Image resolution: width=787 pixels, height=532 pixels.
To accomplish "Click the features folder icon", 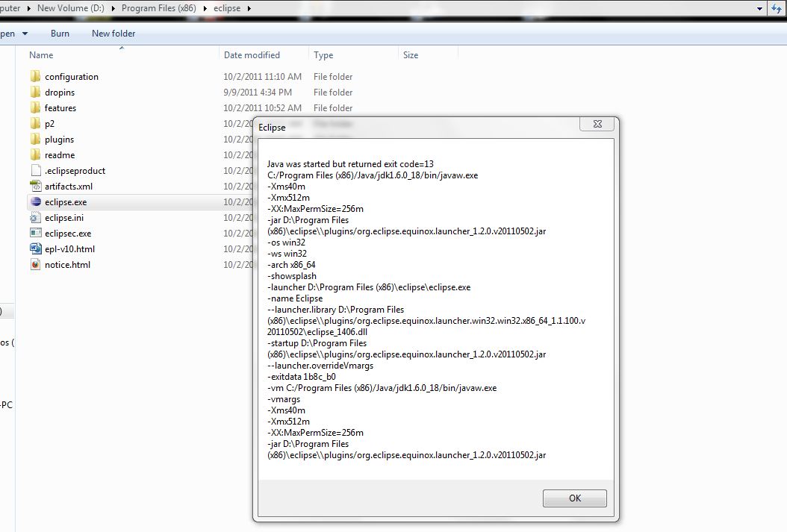I will (x=35, y=107).
